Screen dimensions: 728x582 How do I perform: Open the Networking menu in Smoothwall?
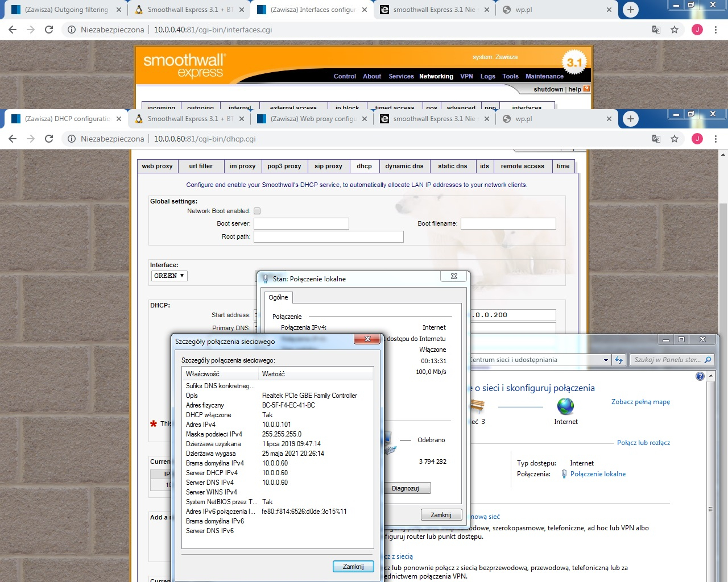coord(436,76)
